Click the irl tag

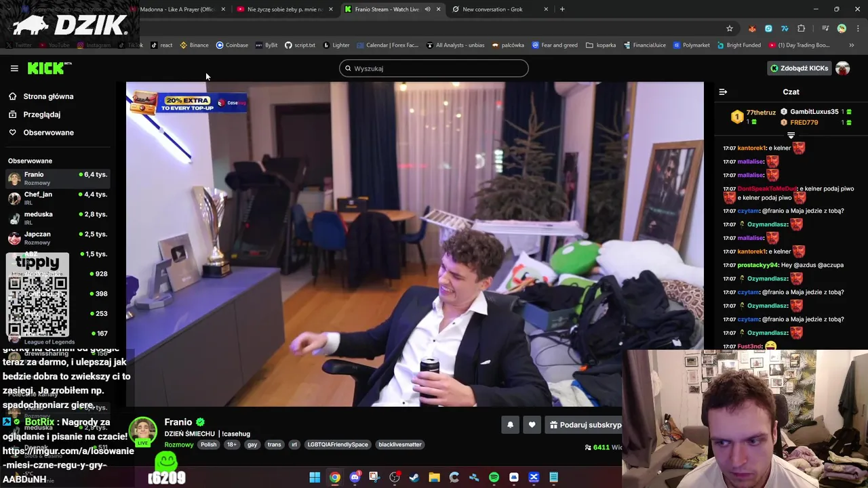[x=294, y=445]
